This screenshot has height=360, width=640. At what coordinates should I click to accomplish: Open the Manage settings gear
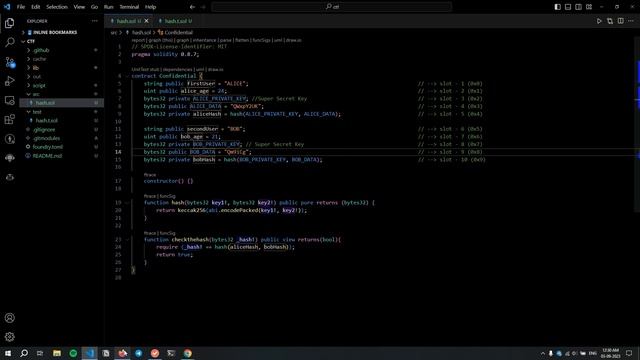pos(9,336)
